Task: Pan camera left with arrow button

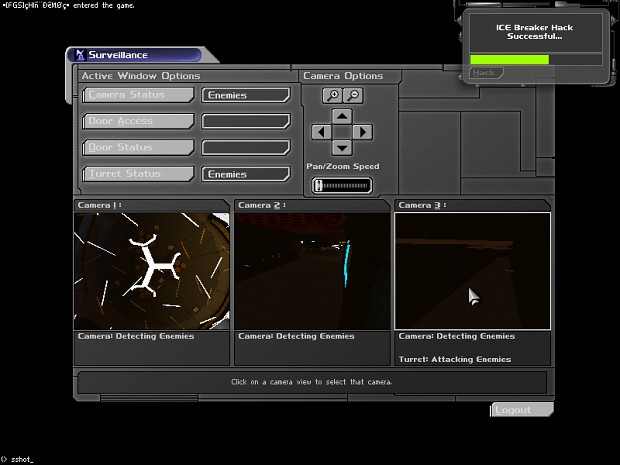Action: (x=320, y=132)
